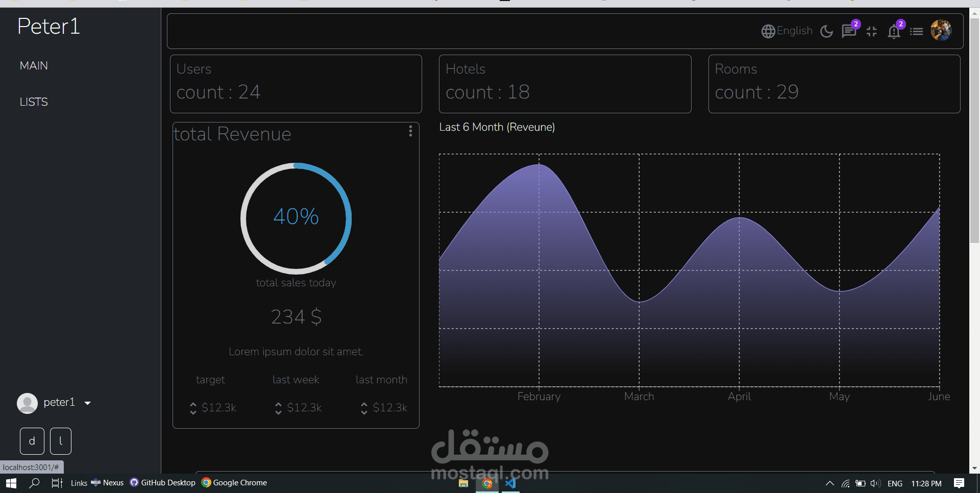Toggle dark mode with the moon icon
This screenshot has width=980, height=493.
point(826,31)
